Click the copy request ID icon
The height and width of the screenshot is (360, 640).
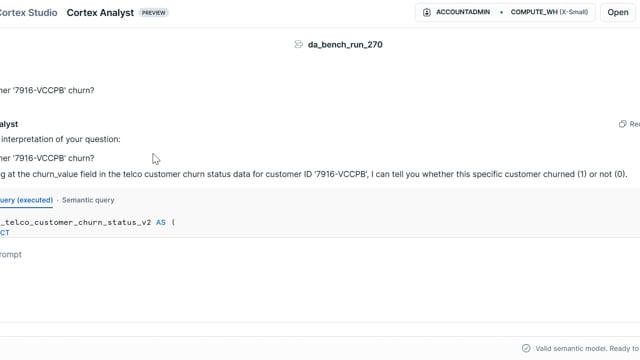[x=622, y=124]
